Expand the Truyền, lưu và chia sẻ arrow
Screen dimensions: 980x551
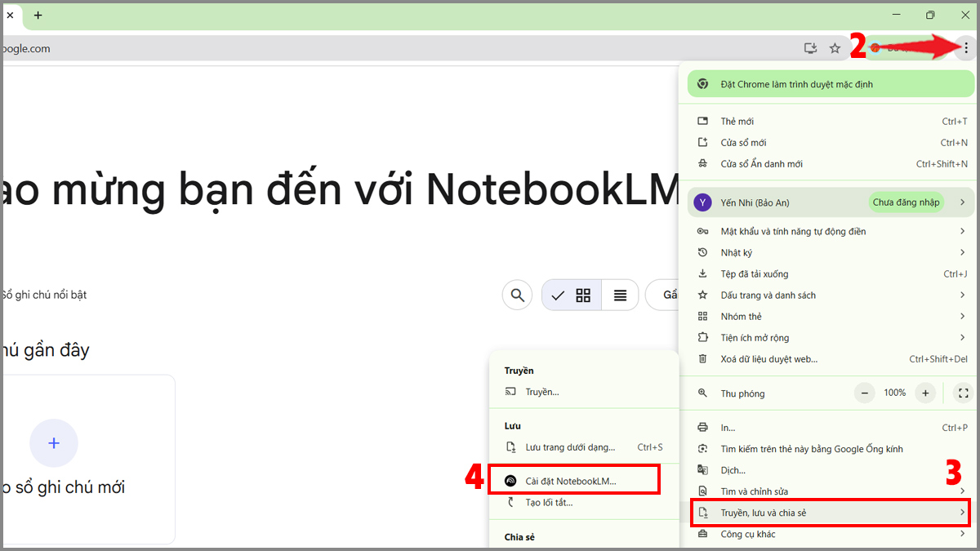click(x=963, y=513)
